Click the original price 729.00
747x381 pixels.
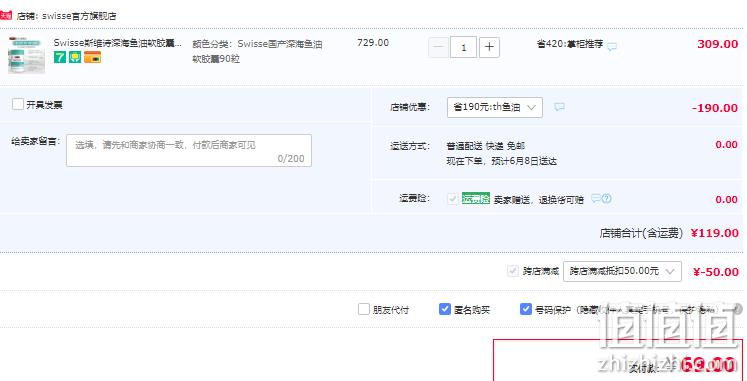373,43
